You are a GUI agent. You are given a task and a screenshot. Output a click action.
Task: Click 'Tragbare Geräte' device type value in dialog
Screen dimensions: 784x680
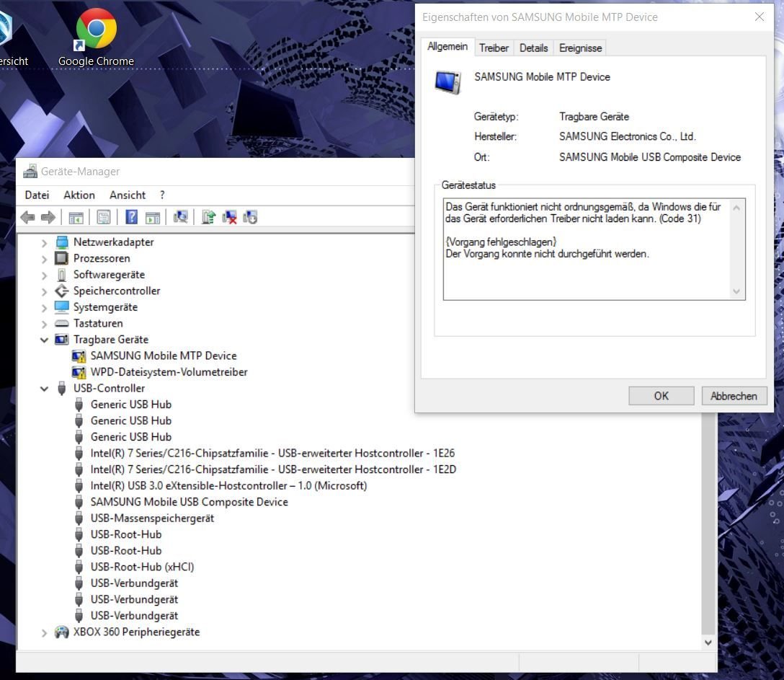coord(594,117)
